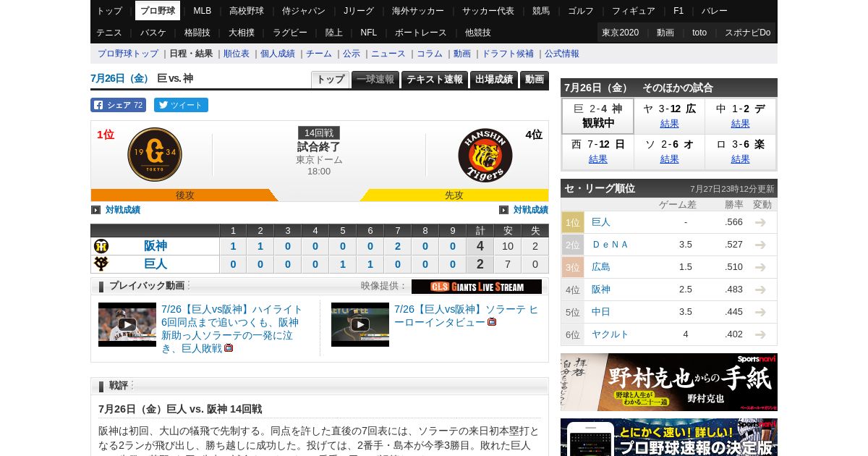This screenshot has height=456, width=868.
Task: Open 大相撲 in second navigation row
Action: point(242,33)
